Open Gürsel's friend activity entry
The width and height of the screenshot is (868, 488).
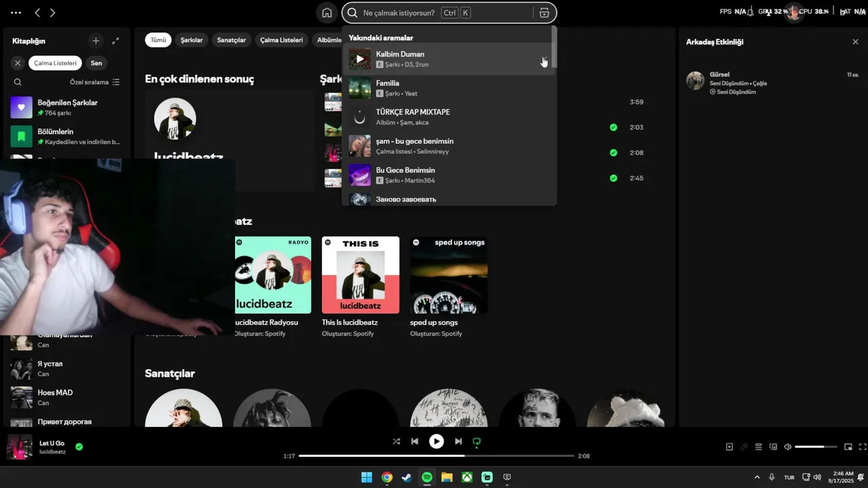tap(772, 82)
